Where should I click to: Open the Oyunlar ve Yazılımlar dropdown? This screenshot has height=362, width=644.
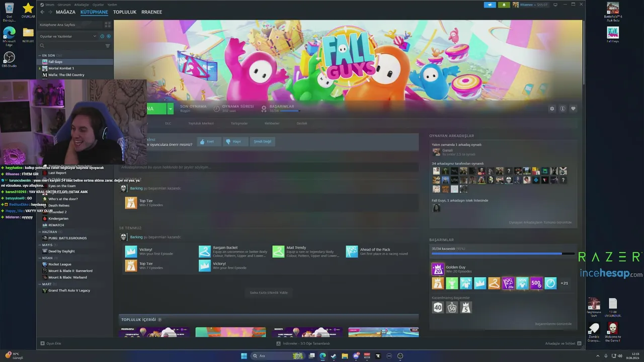point(68,36)
